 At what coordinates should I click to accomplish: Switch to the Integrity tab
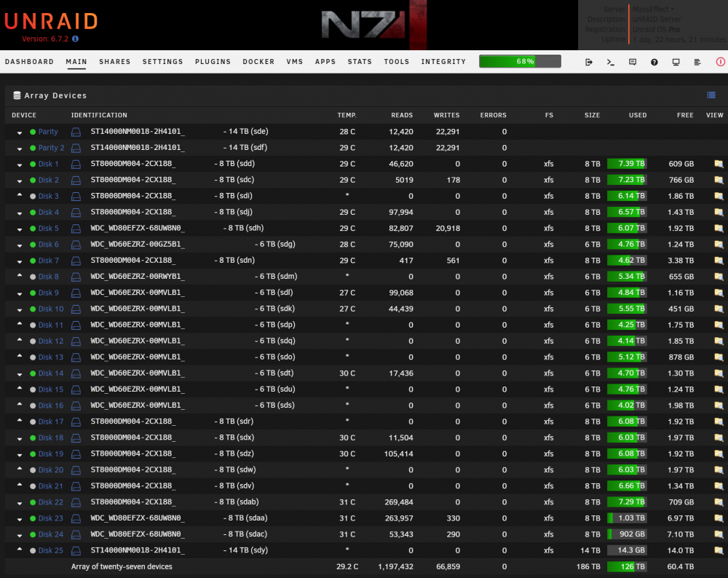point(443,62)
